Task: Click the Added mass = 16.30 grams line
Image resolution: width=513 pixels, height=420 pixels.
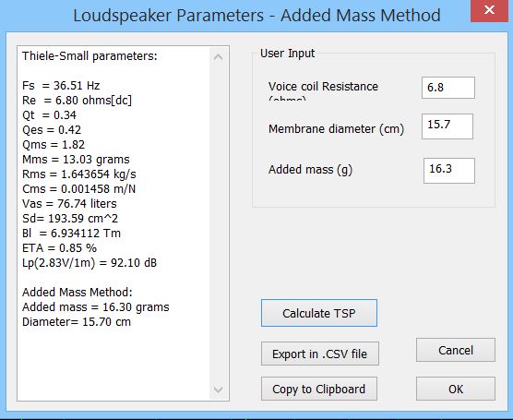Action: pos(96,307)
